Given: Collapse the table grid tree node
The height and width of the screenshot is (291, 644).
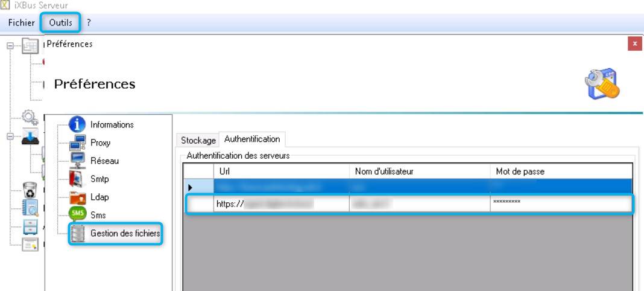Looking at the screenshot, I should coord(10,46).
